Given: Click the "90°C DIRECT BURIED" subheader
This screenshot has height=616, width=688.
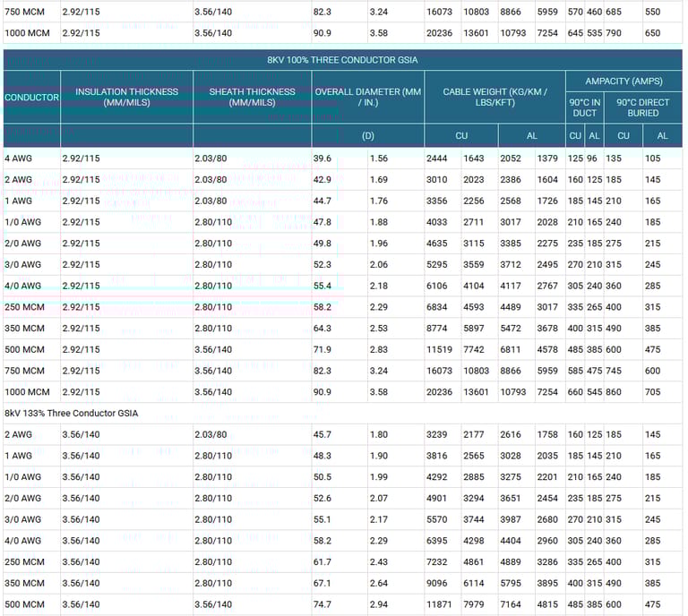Looking at the screenshot, I should 642,107.
